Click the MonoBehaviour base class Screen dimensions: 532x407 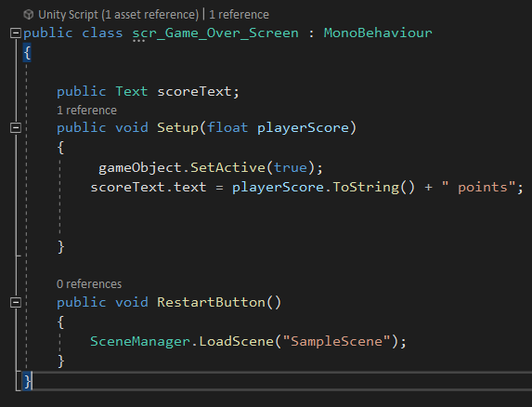(378, 33)
